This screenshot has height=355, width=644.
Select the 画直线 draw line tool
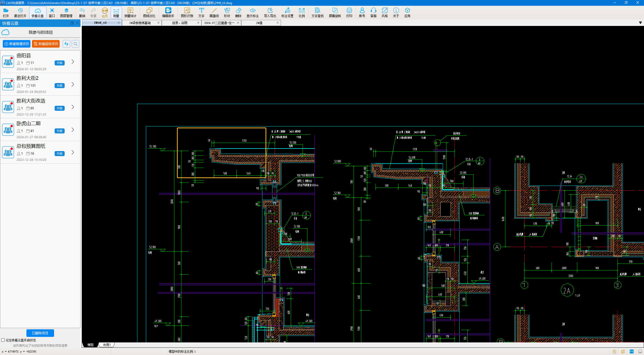point(214,12)
